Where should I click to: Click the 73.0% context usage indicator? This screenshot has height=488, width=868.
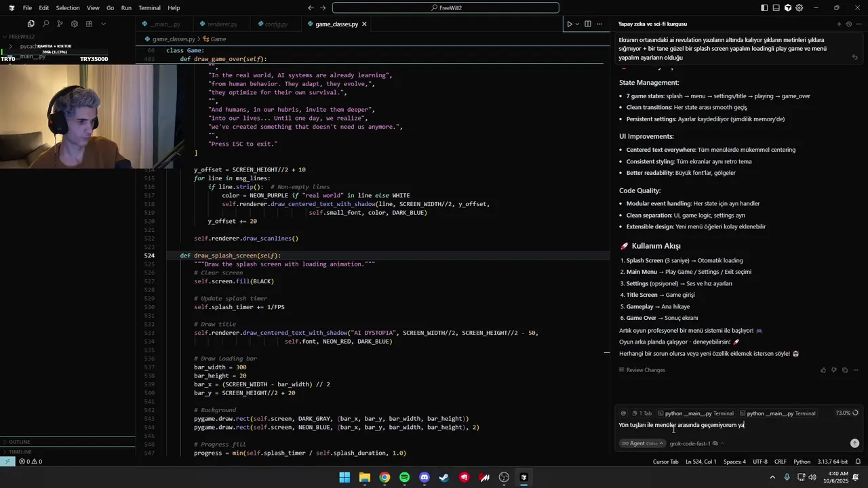847,413
